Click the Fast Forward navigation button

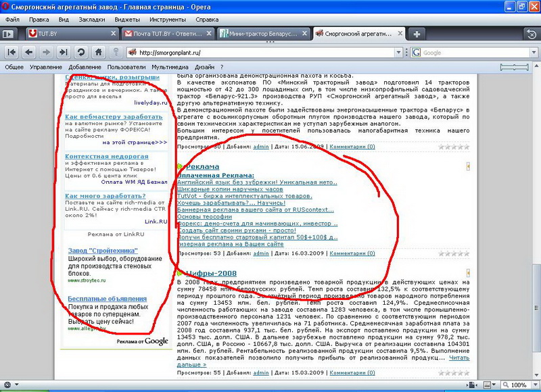(x=63, y=53)
